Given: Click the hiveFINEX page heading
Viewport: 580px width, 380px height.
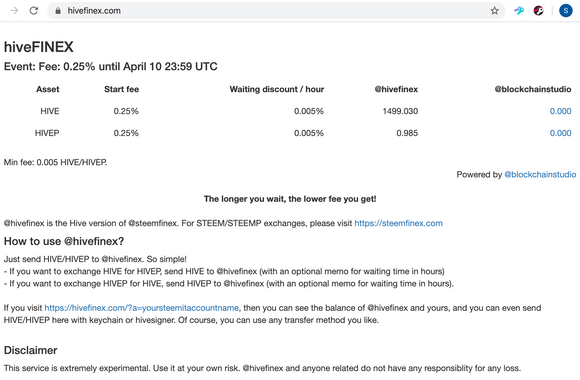Looking at the screenshot, I should pos(39,47).
